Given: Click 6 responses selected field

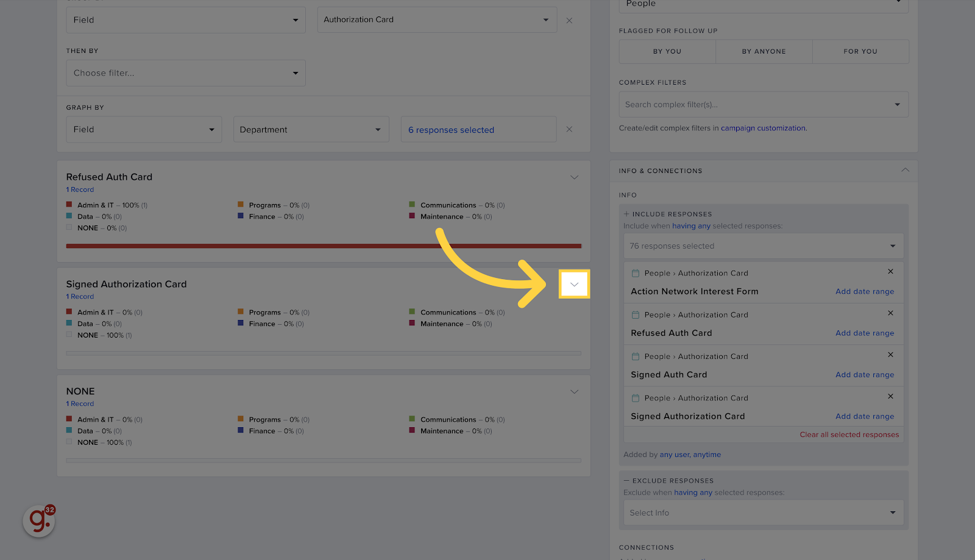Looking at the screenshot, I should pyautogui.click(x=478, y=130).
